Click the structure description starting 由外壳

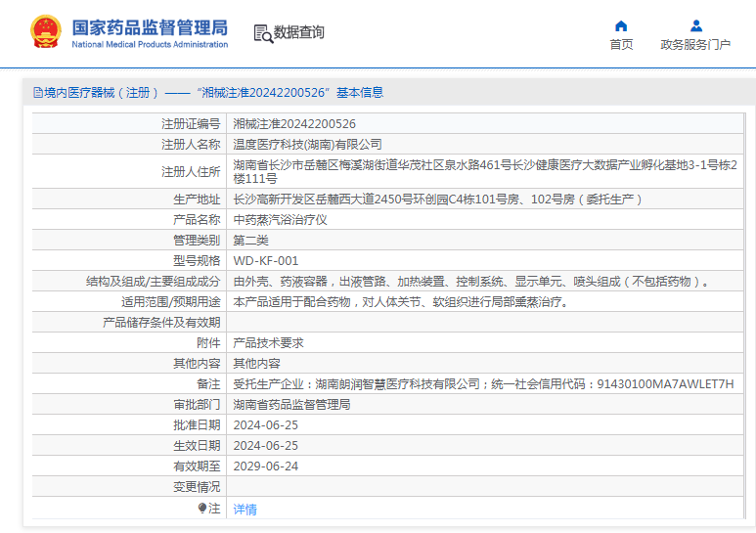(472, 282)
